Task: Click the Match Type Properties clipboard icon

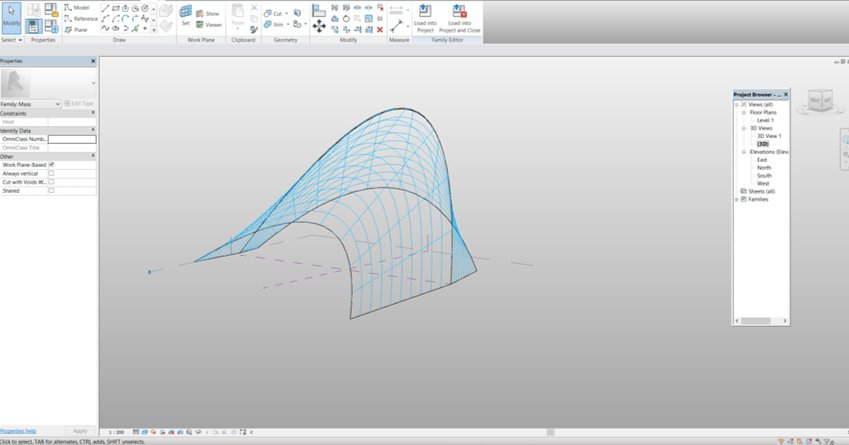Action: [254, 30]
